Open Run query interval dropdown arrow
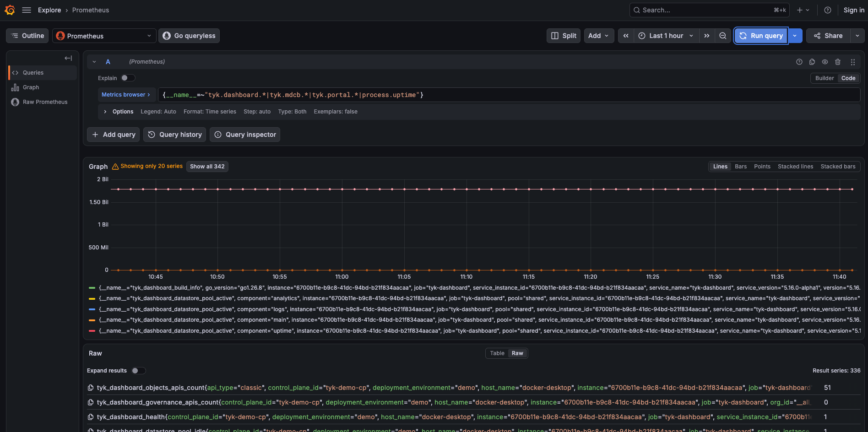 point(795,36)
